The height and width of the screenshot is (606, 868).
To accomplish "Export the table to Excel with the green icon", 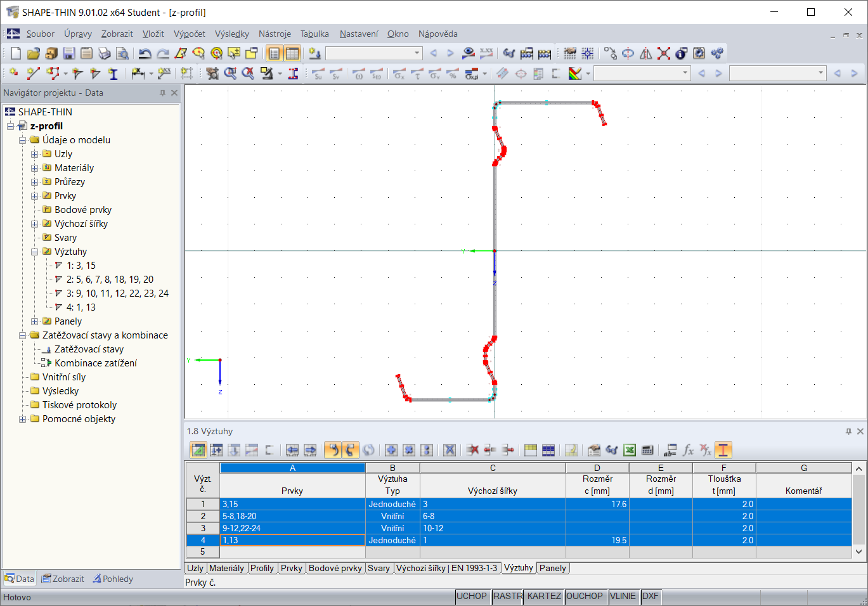I will [x=630, y=450].
